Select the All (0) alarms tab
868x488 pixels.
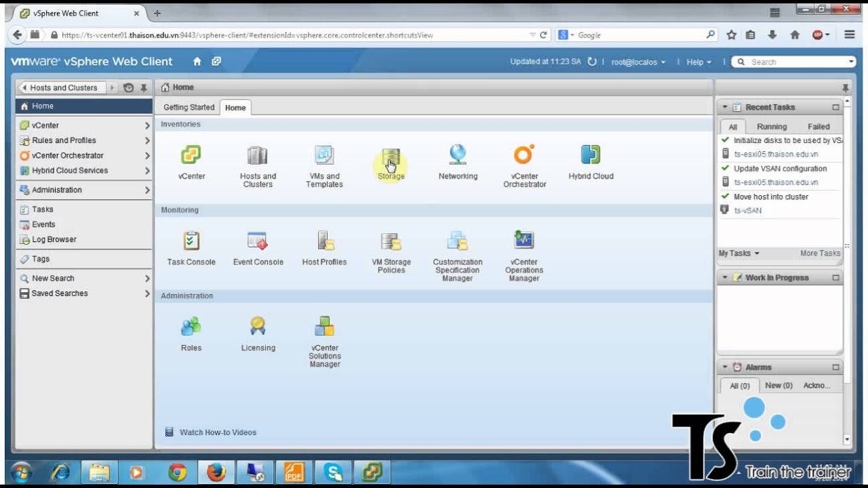click(x=740, y=386)
